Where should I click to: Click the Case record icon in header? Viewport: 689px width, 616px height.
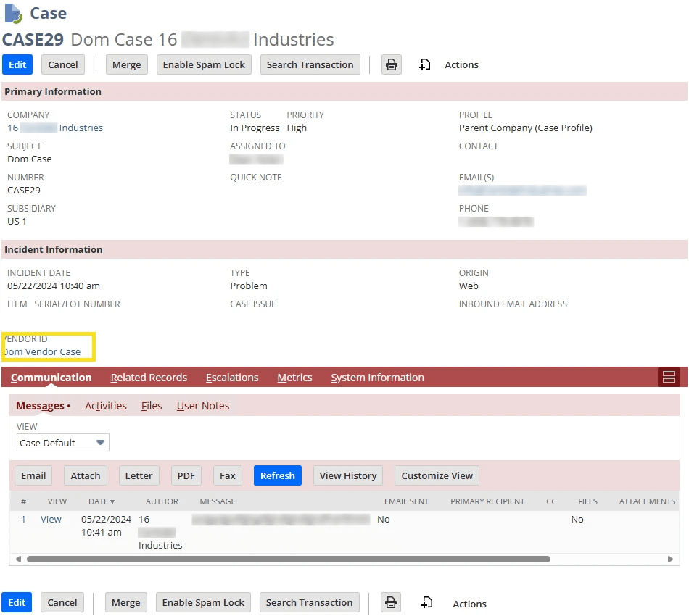click(x=13, y=13)
